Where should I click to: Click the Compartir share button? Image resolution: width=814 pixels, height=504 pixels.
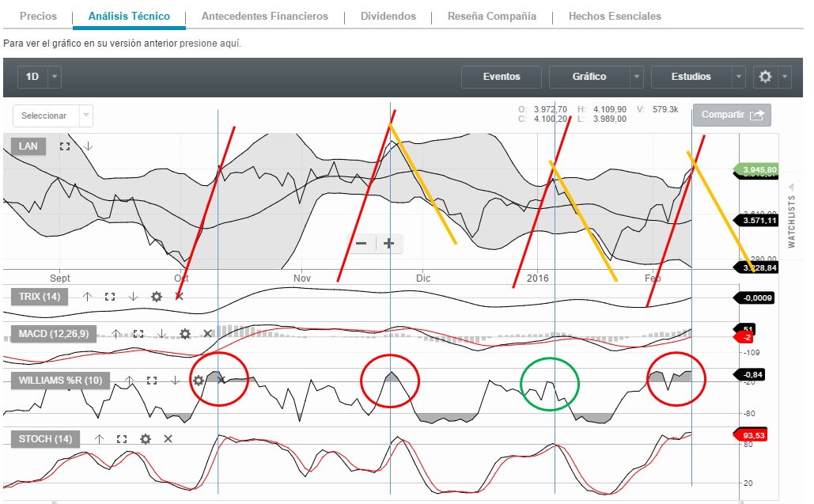(x=732, y=115)
